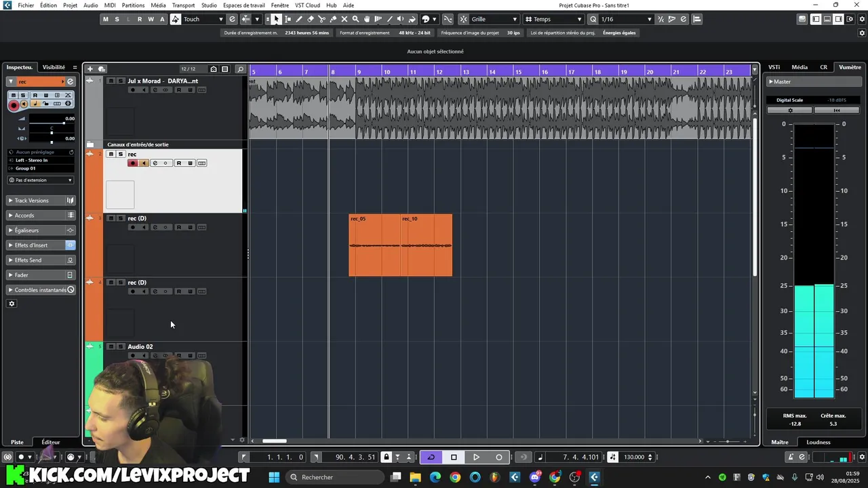Toggle record enable on rec track

(x=133, y=163)
